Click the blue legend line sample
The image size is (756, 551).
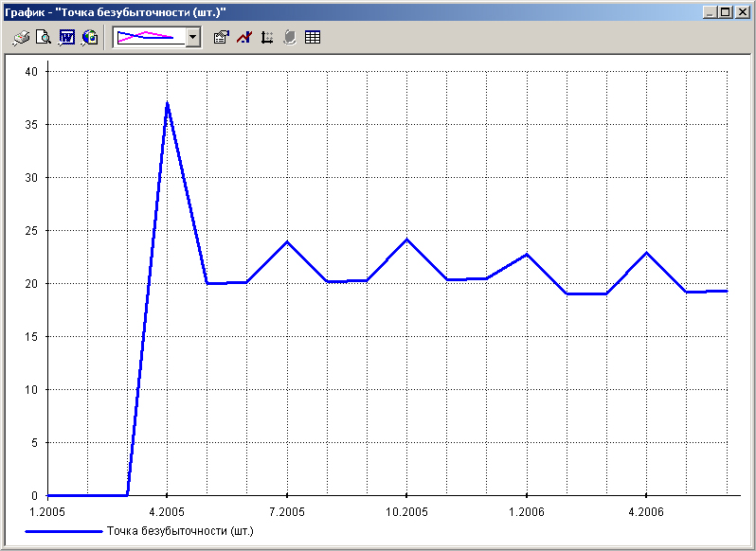coord(63,531)
